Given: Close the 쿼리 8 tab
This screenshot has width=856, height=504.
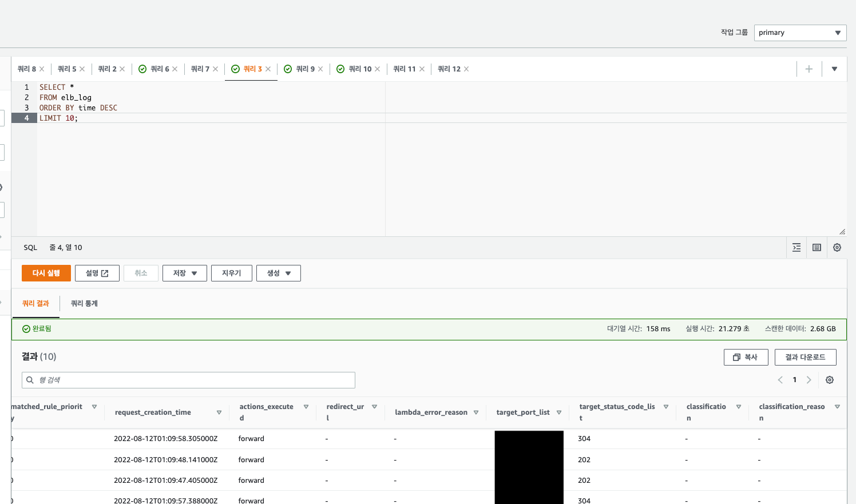Looking at the screenshot, I should coord(42,69).
